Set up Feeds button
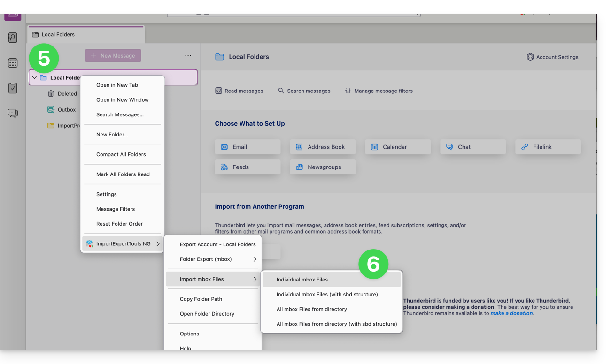Image resolution: width=611 pixels, height=364 pixels. pos(247,167)
